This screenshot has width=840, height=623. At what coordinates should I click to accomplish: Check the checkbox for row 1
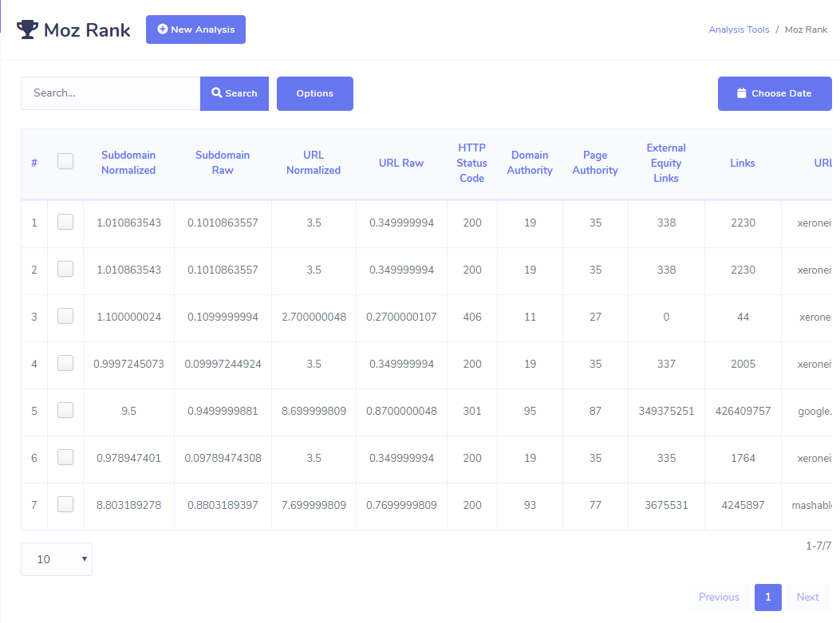[x=65, y=223]
